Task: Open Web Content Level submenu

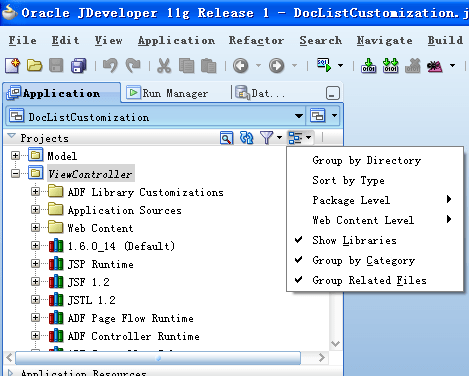Action: click(376, 220)
